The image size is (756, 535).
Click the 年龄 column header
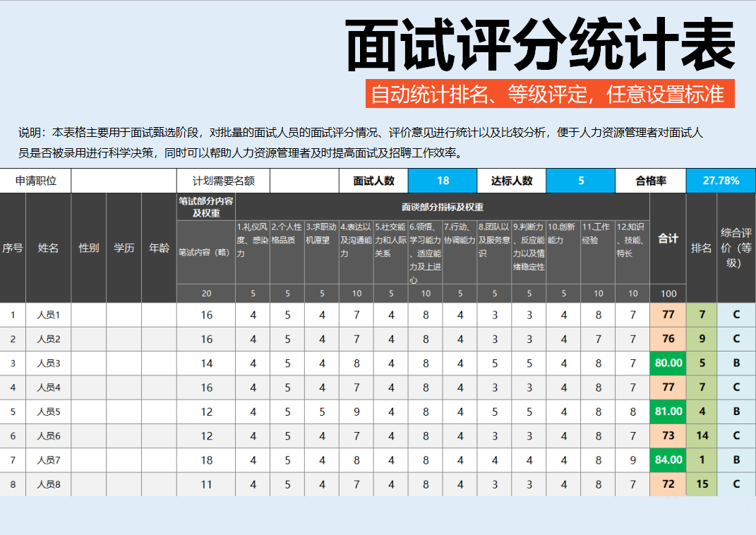click(159, 248)
